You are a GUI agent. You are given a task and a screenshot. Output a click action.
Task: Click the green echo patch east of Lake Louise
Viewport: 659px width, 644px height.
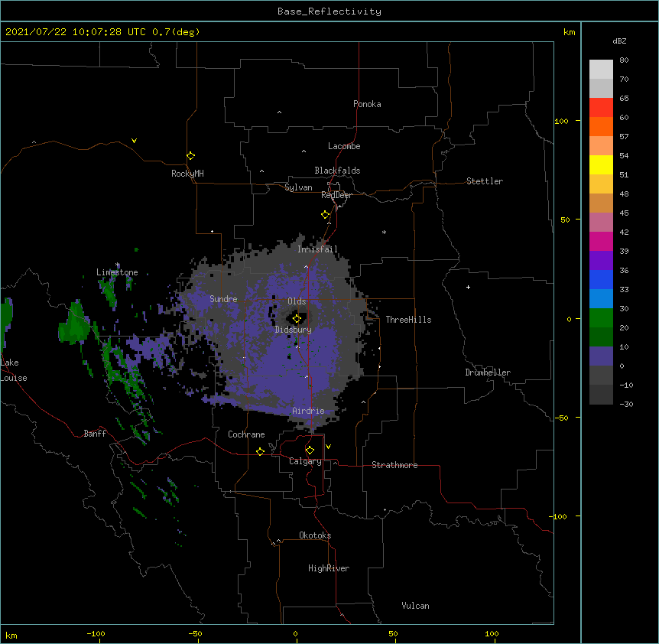click(75, 324)
